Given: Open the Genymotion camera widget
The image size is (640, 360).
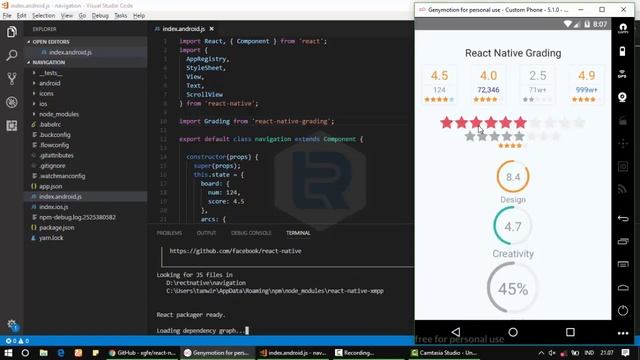Looking at the screenshot, I should 622,97.
